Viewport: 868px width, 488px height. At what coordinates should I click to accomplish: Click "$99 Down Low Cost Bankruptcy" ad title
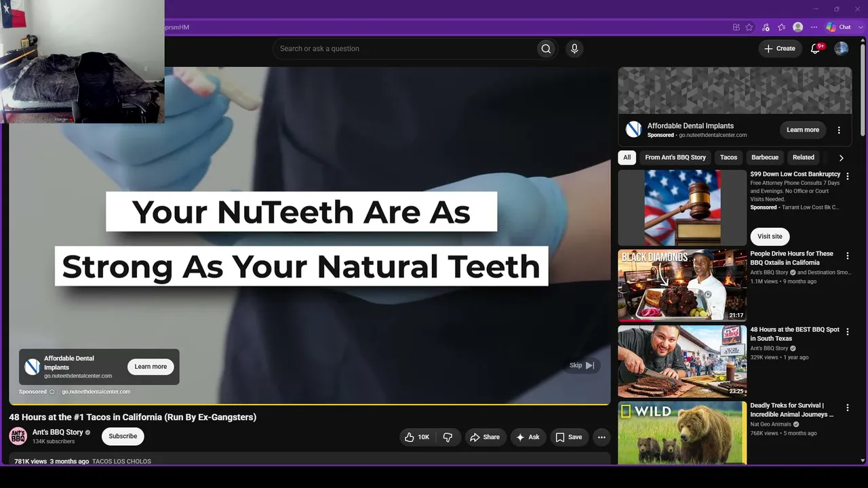point(795,174)
